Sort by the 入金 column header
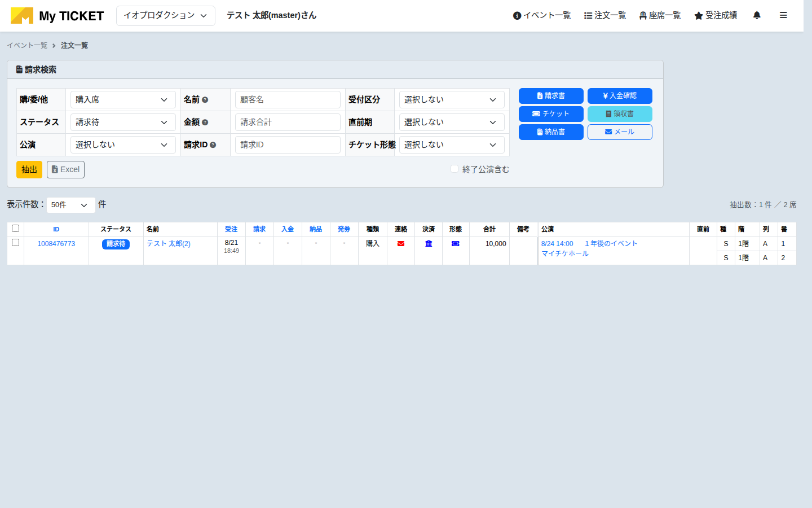The height and width of the screenshot is (508, 812). tap(288, 229)
